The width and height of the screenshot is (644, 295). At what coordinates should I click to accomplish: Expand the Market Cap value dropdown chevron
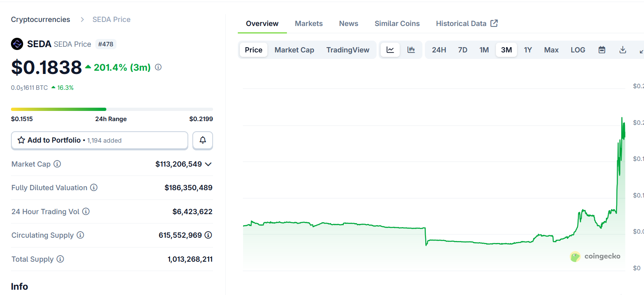[x=208, y=164]
